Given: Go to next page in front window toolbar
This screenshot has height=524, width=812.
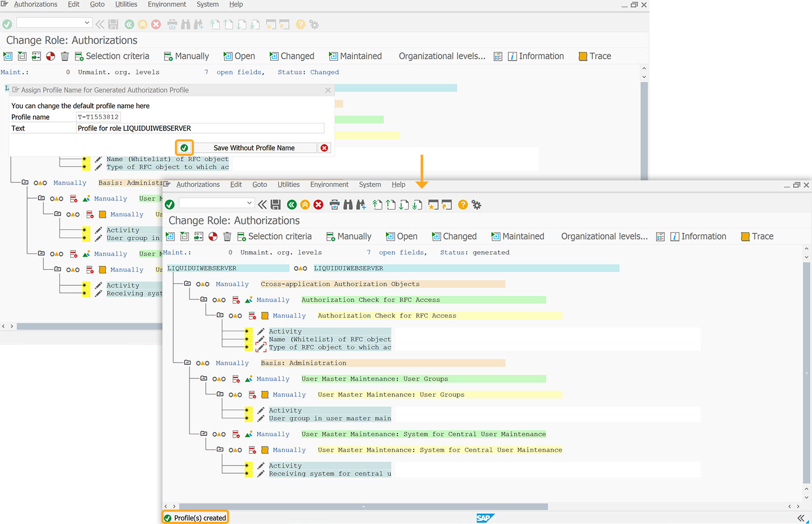Looking at the screenshot, I should tap(404, 205).
